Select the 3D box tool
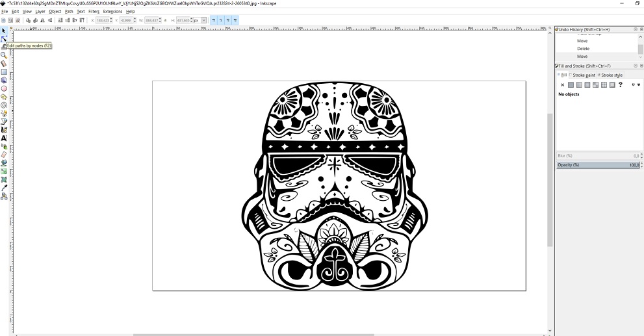The width and height of the screenshot is (644, 336). (4, 80)
